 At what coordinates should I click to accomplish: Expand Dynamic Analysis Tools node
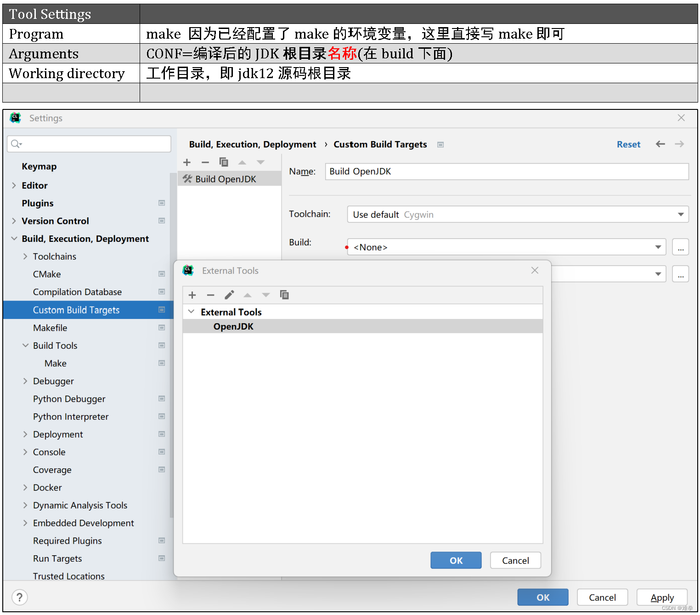[x=25, y=506]
